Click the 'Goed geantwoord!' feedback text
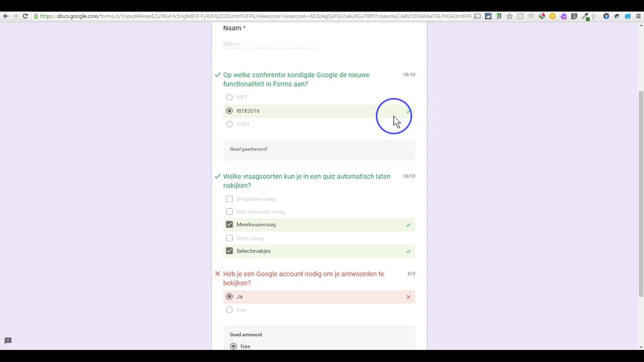The height and width of the screenshot is (362, 644). pyautogui.click(x=249, y=149)
